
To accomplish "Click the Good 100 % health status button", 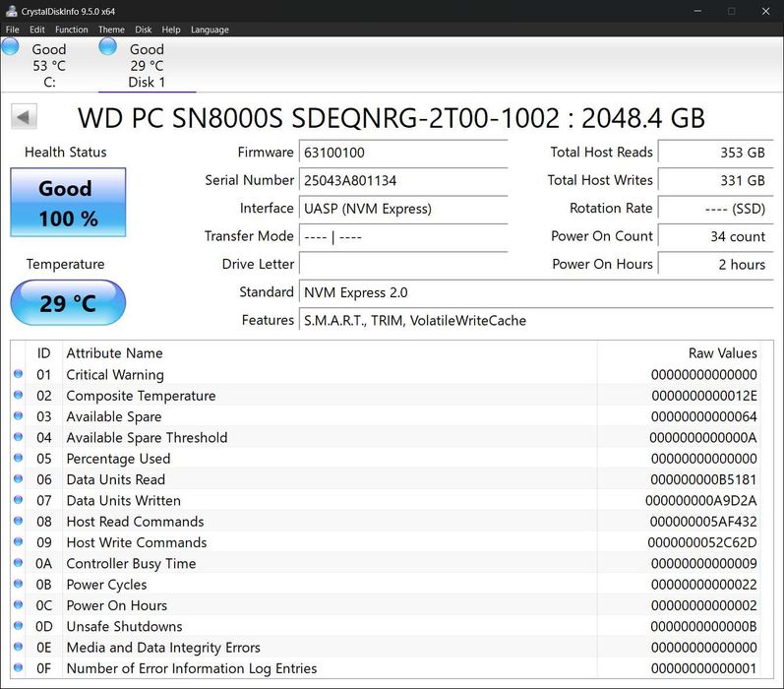I will (x=68, y=202).
